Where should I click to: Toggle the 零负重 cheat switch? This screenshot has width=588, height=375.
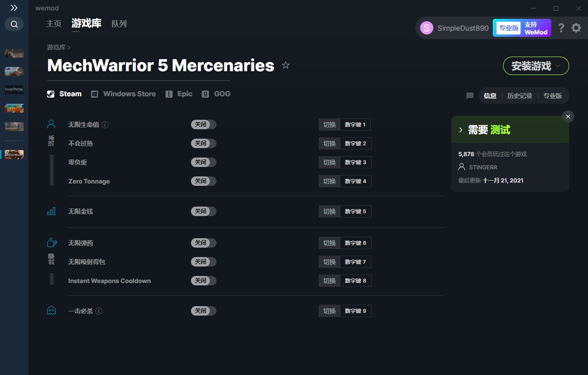204,162
